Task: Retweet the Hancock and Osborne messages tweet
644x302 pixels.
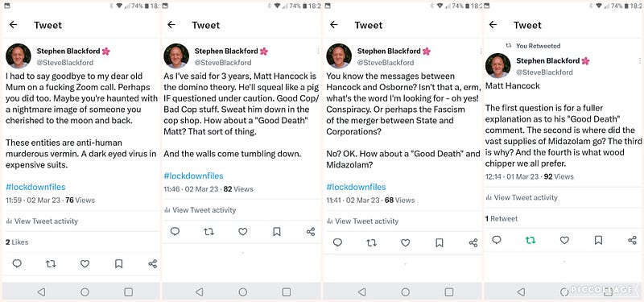Action: point(371,242)
